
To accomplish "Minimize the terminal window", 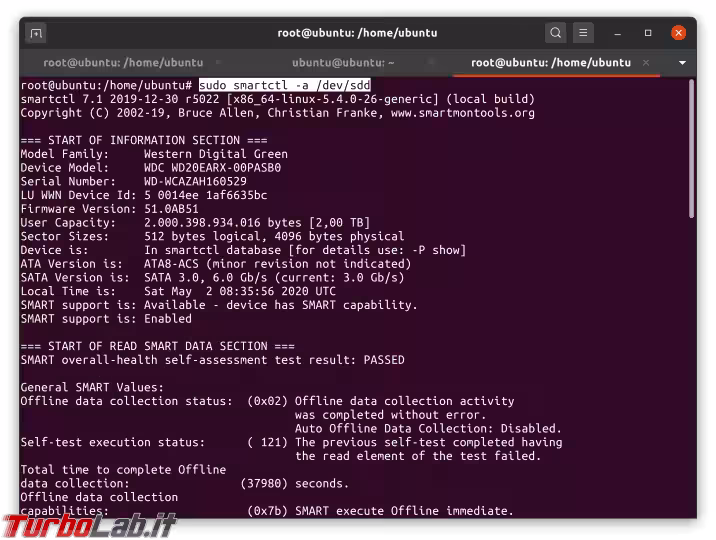I will 617,33.
